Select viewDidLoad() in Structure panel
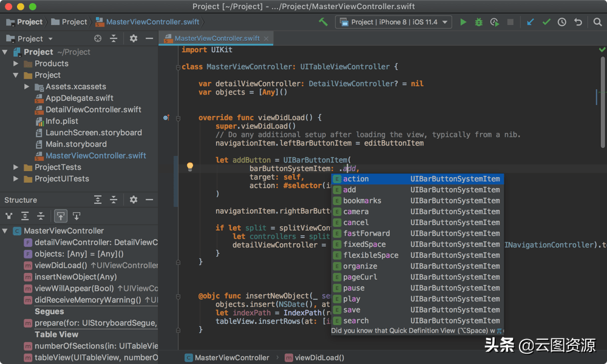The height and width of the screenshot is (364, 607). pyautogui.click(x=61, y=265)
